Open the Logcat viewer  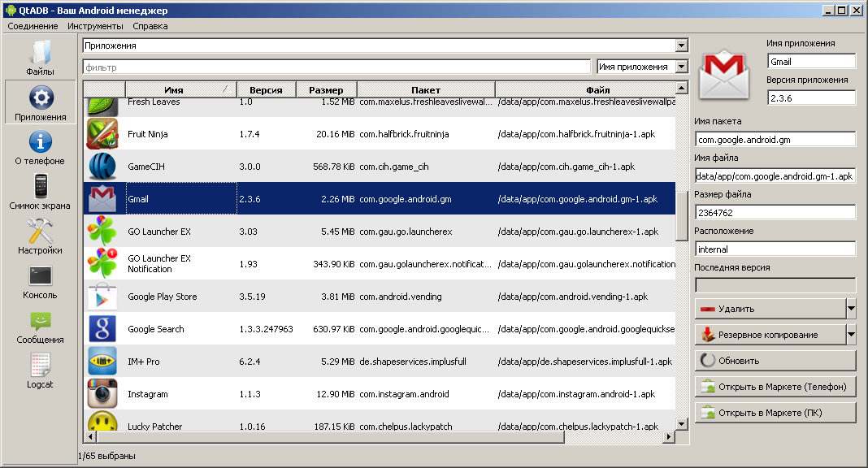pos(40,370)
